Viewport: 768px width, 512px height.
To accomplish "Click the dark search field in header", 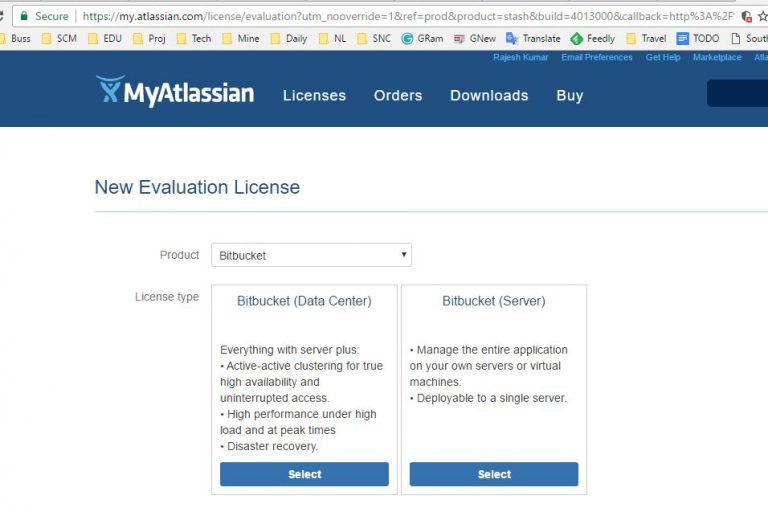I will 737,93.
